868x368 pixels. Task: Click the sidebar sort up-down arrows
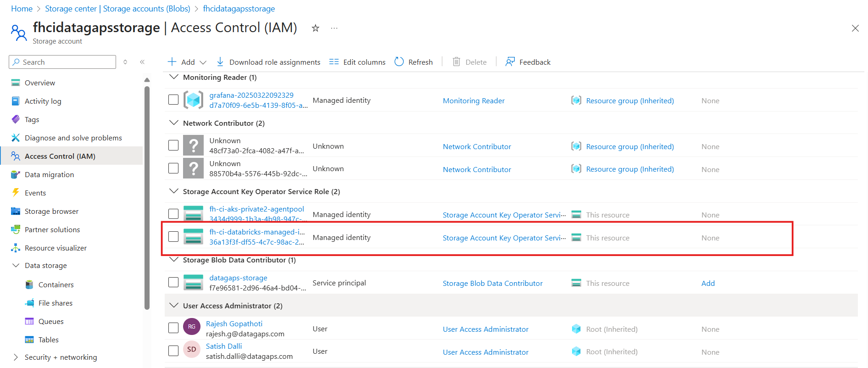click(125, 62)
